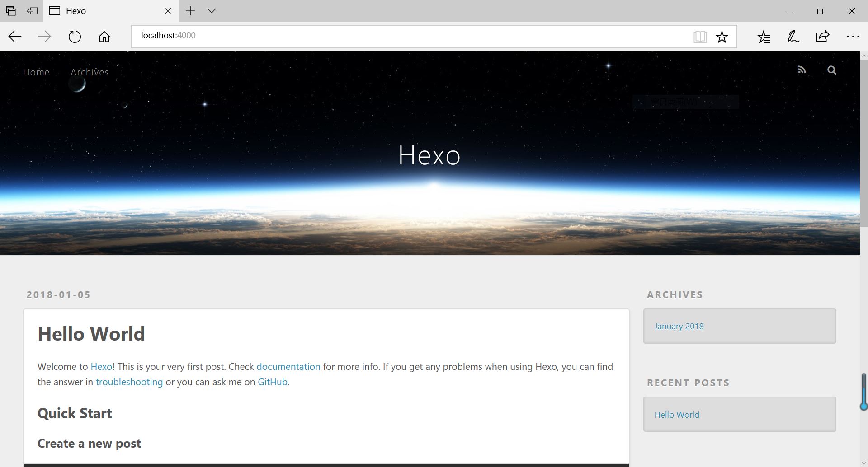Show tab previews chevron
This screenshot has height=467, width=868.
click(x=212, y=11)
